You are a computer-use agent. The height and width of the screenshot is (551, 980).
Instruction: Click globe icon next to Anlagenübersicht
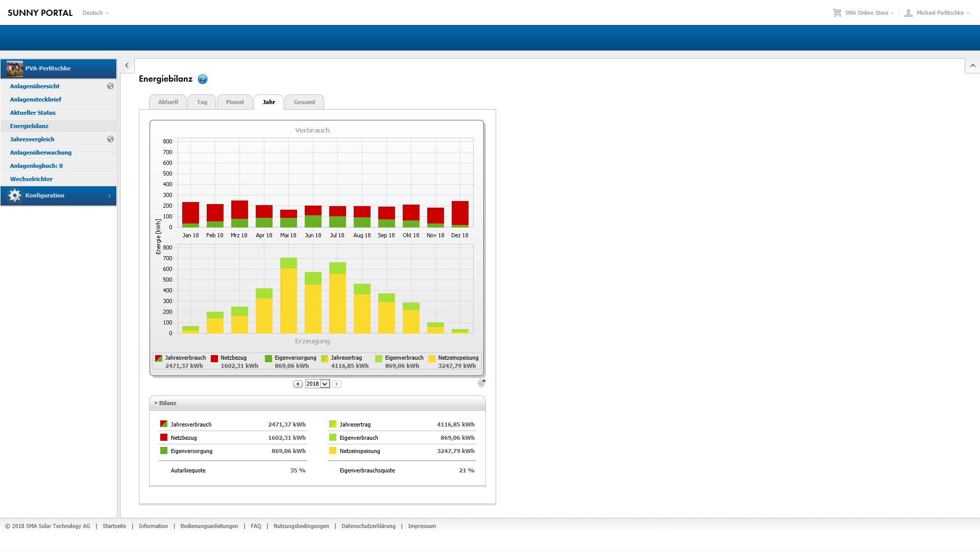point(110,86)
